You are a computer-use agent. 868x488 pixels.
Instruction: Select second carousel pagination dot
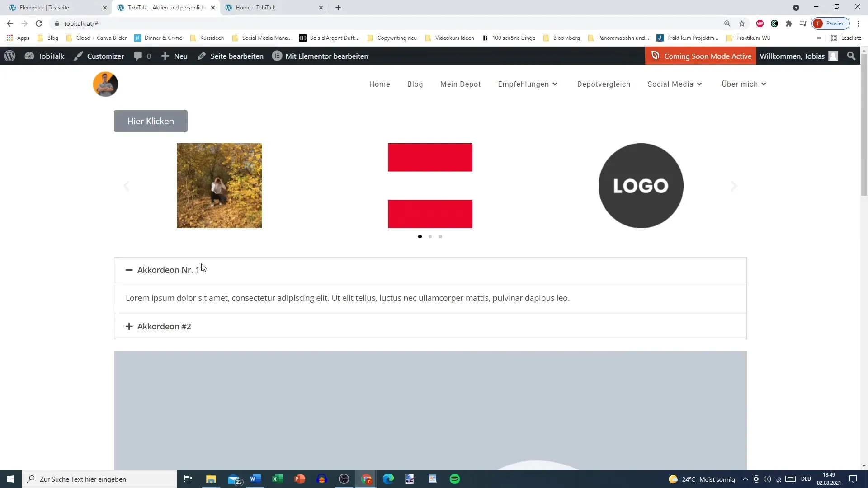pos(430,236)
